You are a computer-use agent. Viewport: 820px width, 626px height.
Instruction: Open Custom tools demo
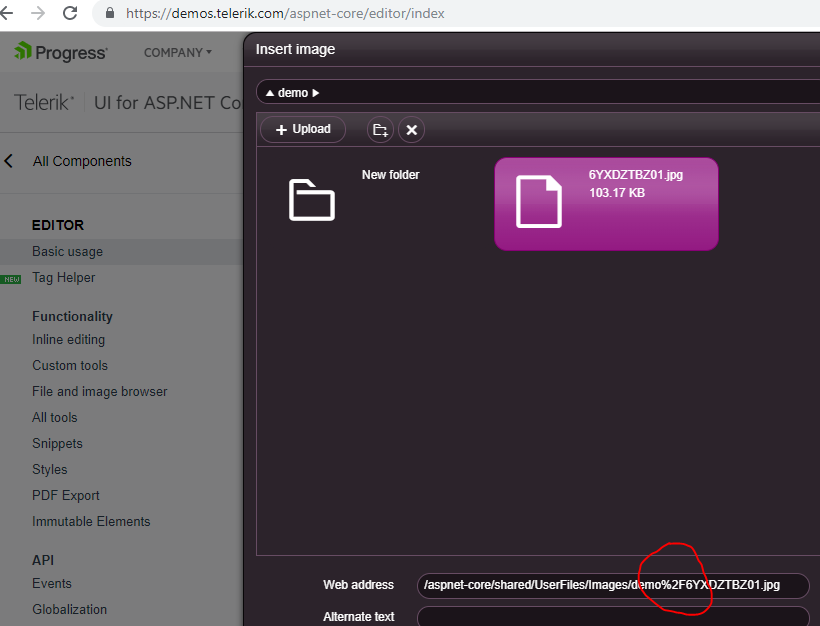70,366
